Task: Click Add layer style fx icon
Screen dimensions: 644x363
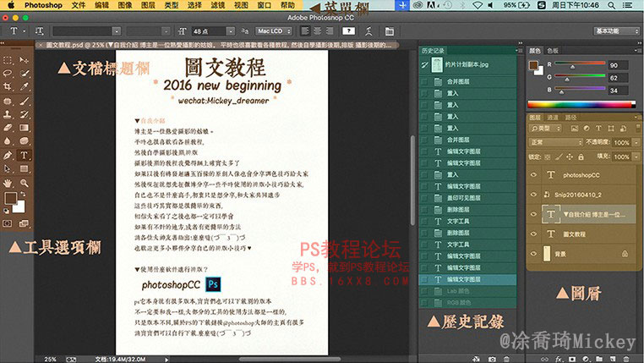Action: (559, 359)
